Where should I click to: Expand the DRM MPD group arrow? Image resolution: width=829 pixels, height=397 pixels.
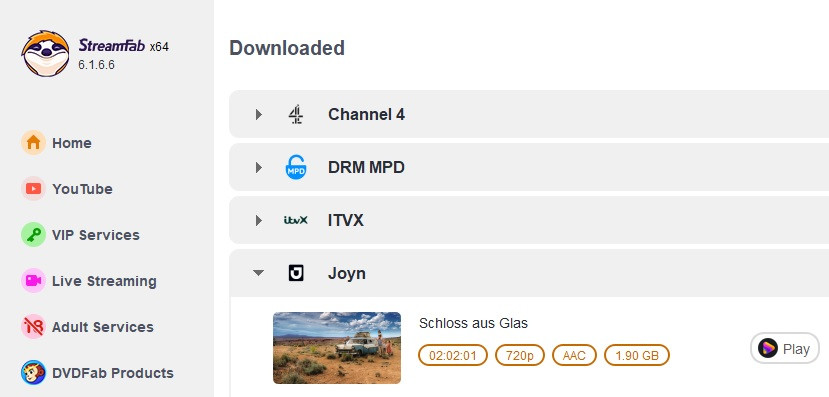pos(259,167)
